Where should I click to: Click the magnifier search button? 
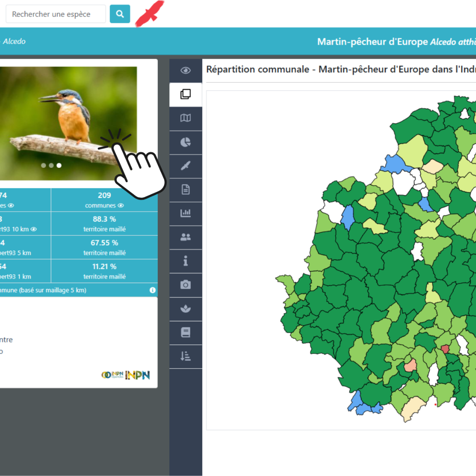[x=120, y=14]
